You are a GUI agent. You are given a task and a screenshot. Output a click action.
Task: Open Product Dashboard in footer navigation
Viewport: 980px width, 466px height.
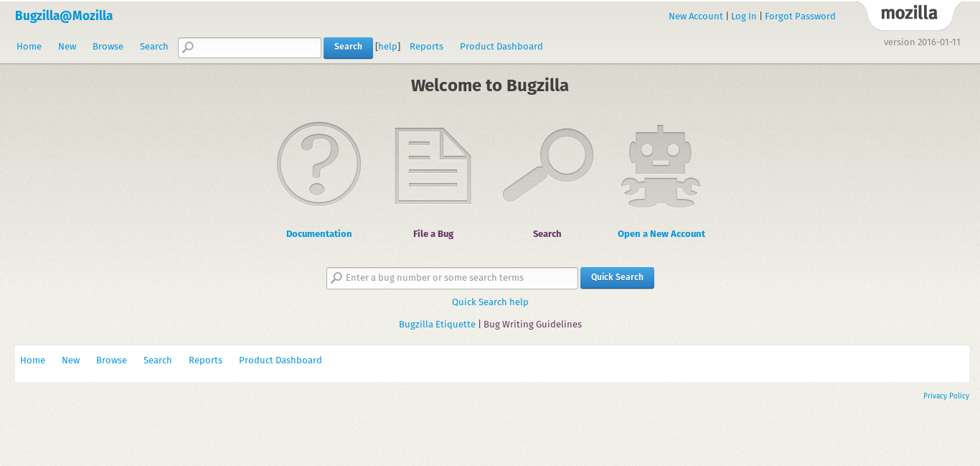pyautogui.click(x=281, y=360)
